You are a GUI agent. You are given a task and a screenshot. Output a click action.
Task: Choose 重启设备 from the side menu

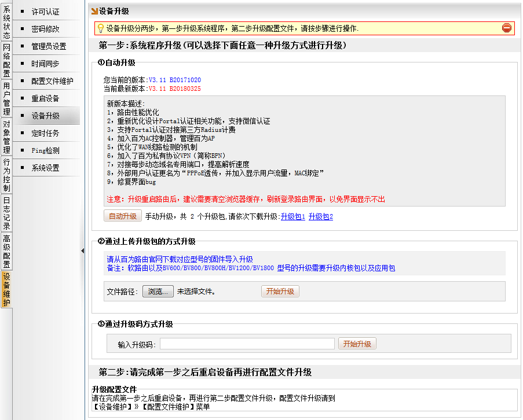[45, 99]
